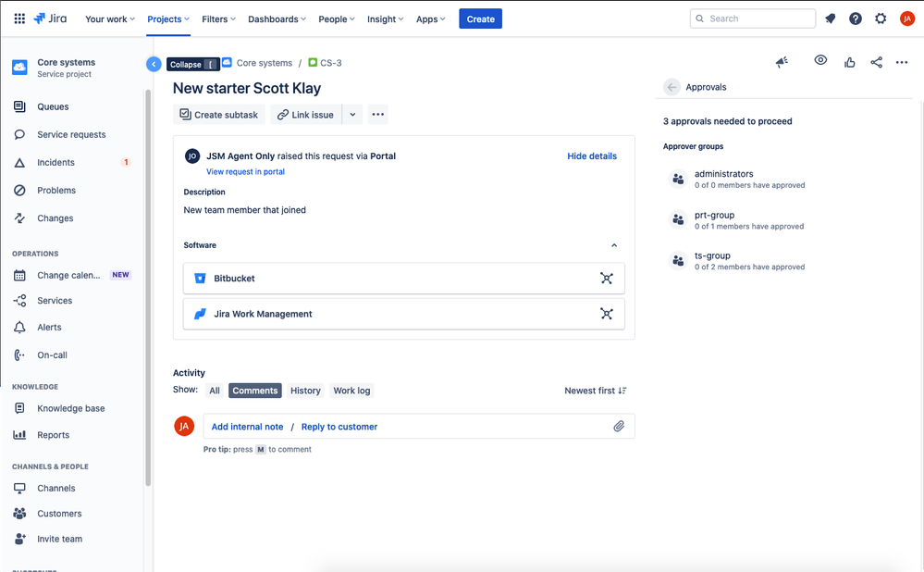Open the Bitbucket graph icon
924x572 pixels.
[607, 279]
